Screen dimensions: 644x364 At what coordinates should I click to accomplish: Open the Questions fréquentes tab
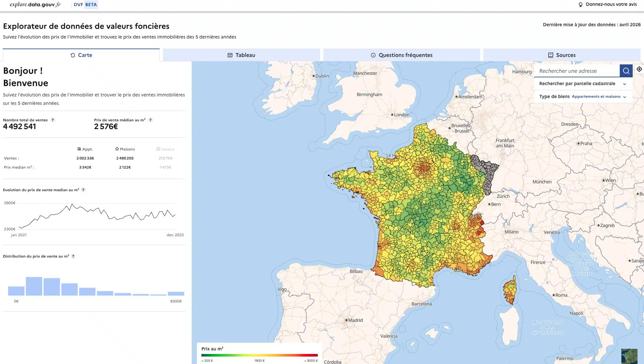[x=402, y=55]
